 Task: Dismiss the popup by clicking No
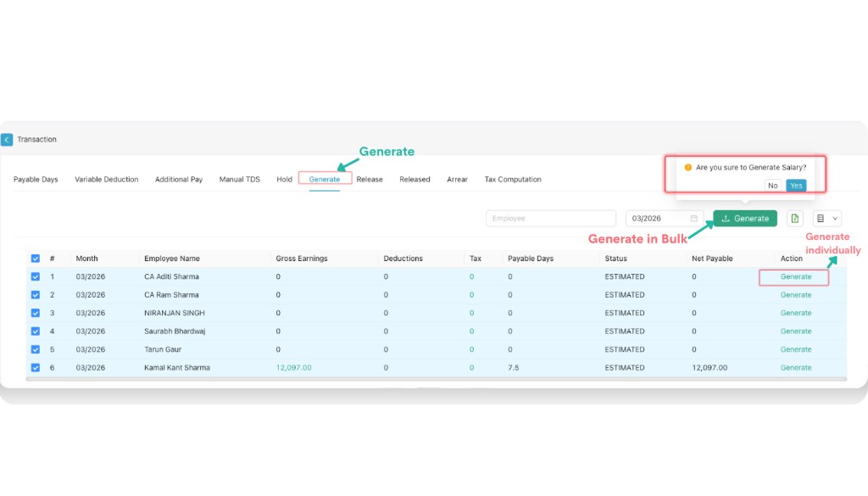click(772, 185)
